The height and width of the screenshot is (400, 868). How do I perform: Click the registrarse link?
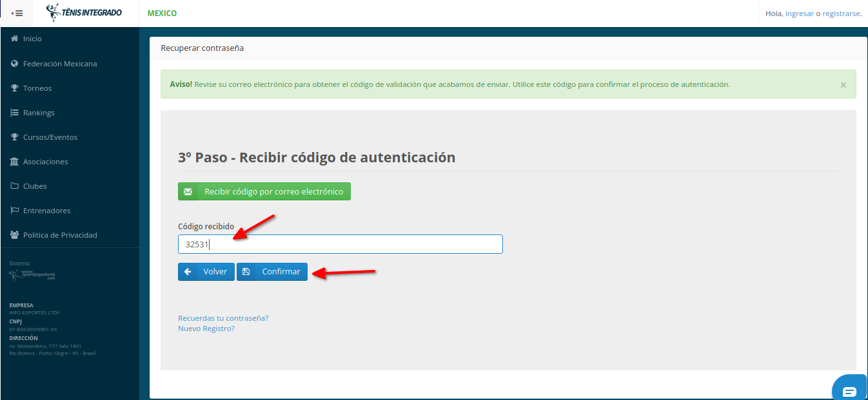tap(842, 13)
